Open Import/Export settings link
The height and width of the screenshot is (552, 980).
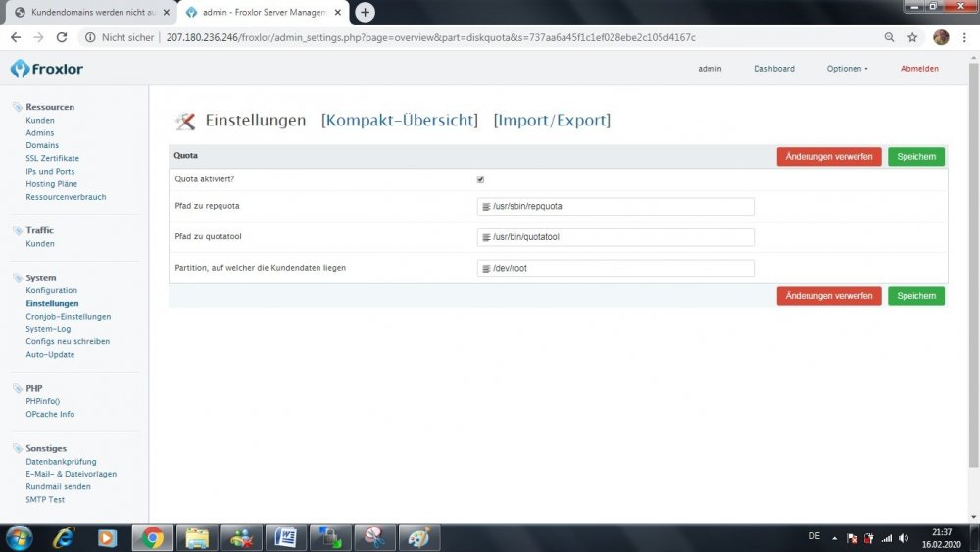coord(552,121)
